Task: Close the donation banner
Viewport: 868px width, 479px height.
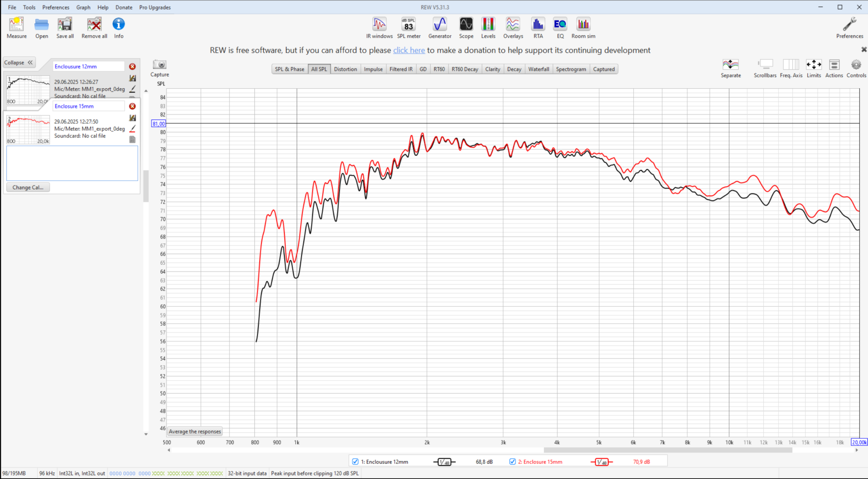Action: (864, 50)
